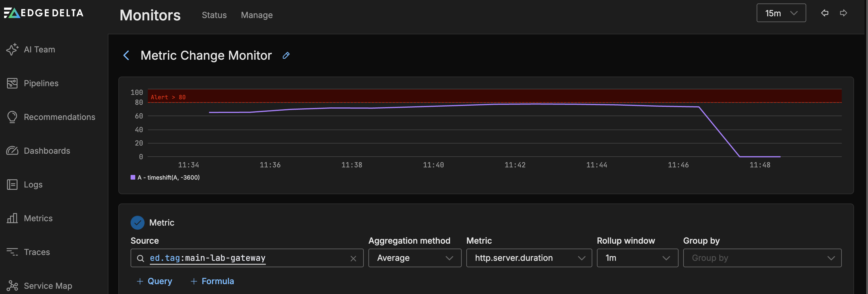Toggle the Metric step checkmark circle
Screen dimensions: 868x294
[x=137, y=223]
